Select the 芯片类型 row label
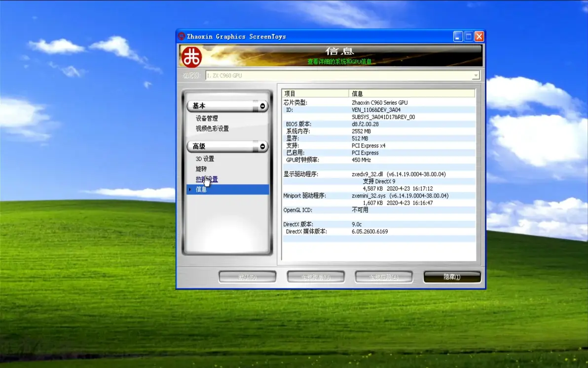The height and width of the screenshot is (368, 588). tap(295, 103)
